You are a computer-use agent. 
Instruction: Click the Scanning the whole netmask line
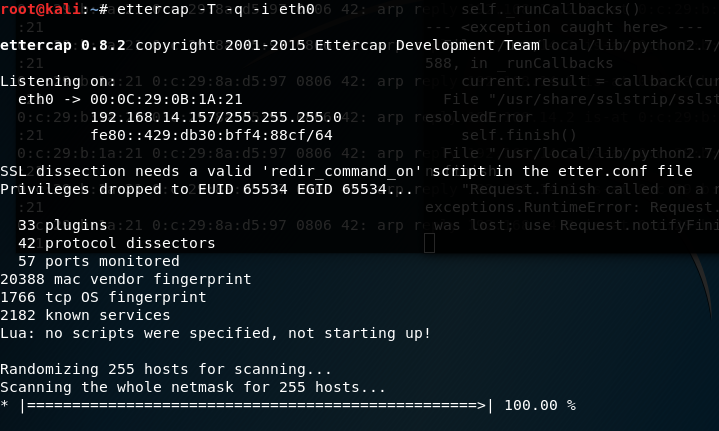coord(193,387)
